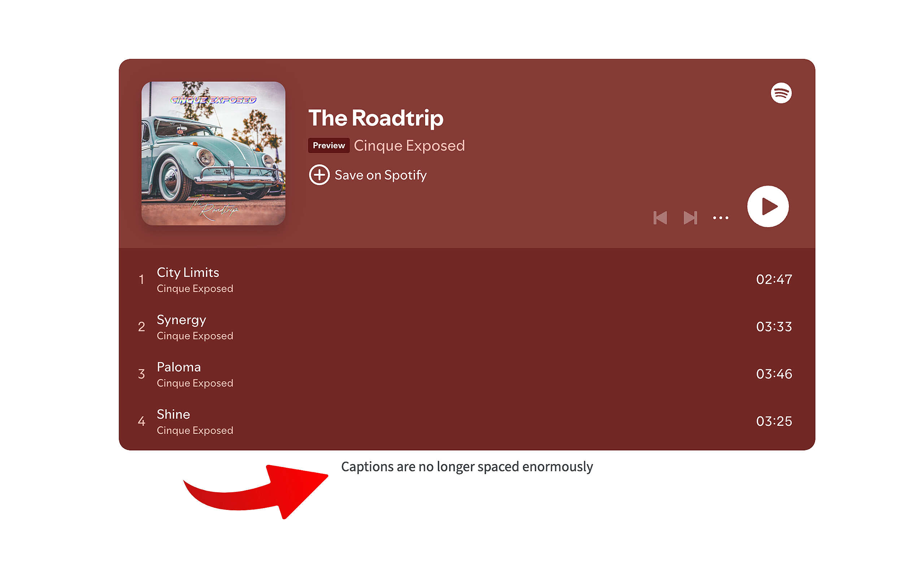Click the Spotify logo icon
This screenshot has height=577, width=924.
[781, 93]
